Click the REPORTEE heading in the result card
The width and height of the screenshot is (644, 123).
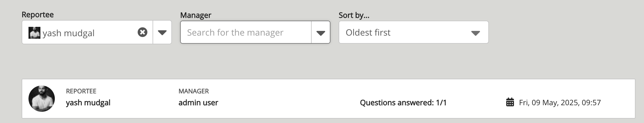pos(81,91)
